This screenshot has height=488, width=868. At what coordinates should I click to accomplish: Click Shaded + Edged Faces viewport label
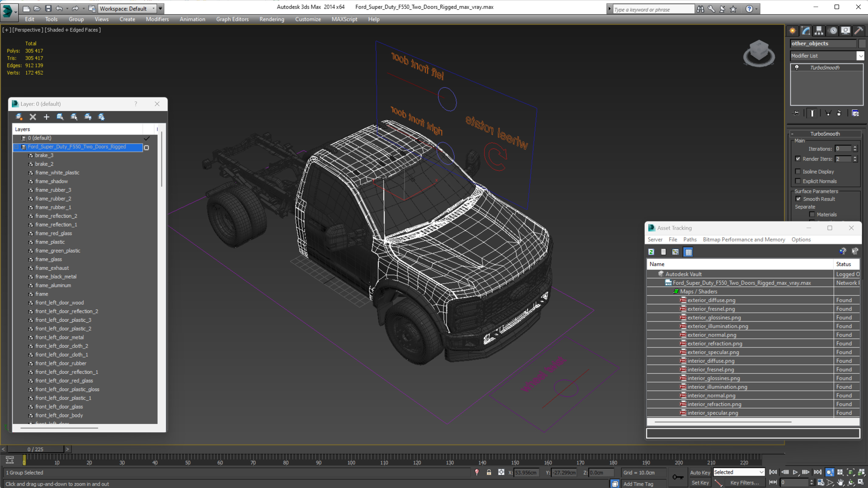(72, 29)
